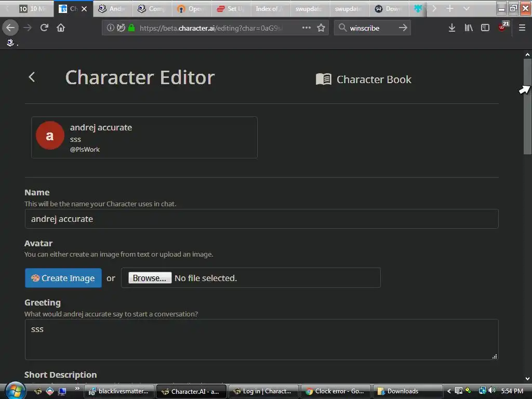
Task: Click the bookmark toolbar computer icon
Action: point(10,43)
